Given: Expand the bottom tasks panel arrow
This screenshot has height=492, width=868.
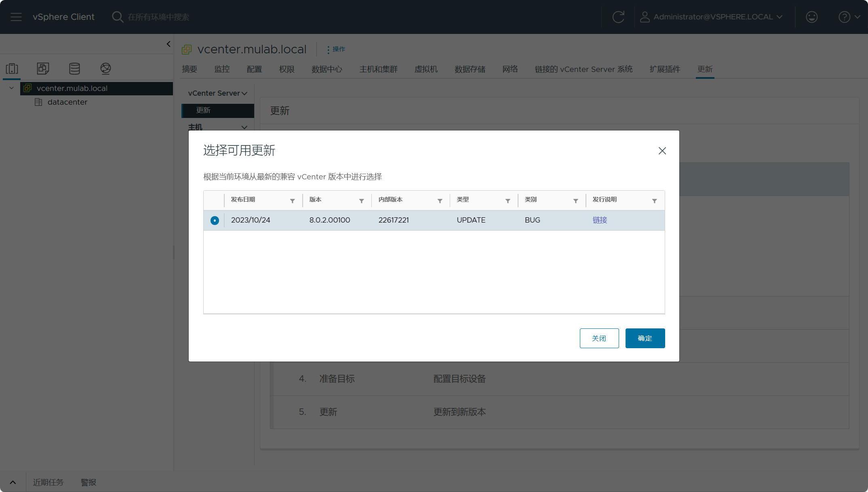Looking at the screenshot, I should click(x=13, y=482).
